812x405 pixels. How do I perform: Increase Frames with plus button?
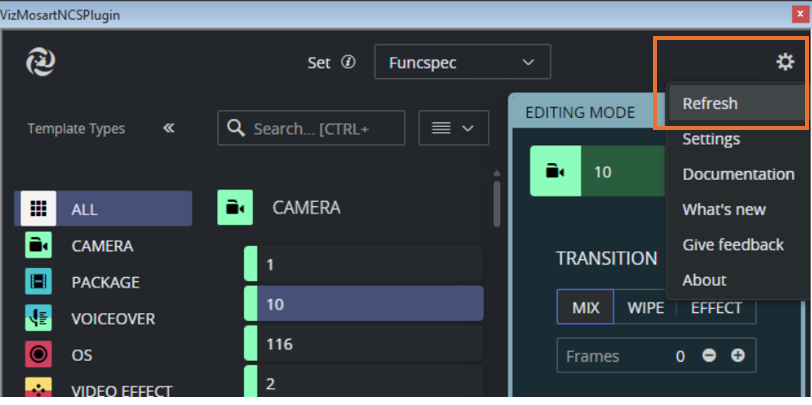click(x=738, y=356)
